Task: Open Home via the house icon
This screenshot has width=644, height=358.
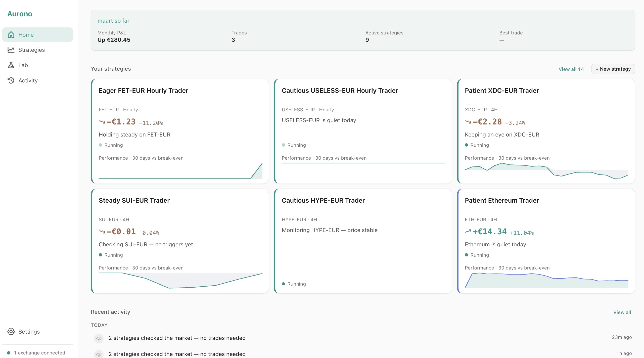Action: [x=11, y=34]
